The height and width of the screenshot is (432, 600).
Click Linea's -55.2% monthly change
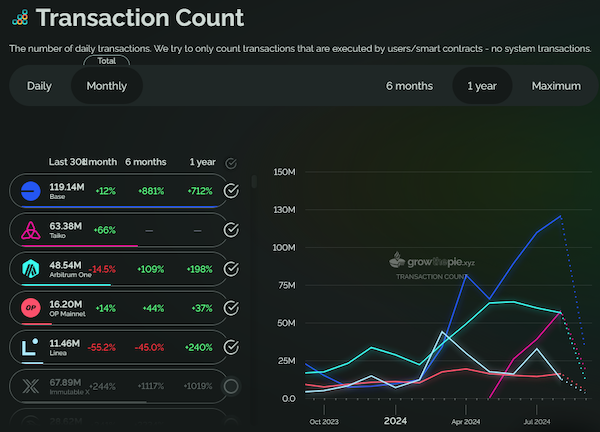tap(101, 347)
